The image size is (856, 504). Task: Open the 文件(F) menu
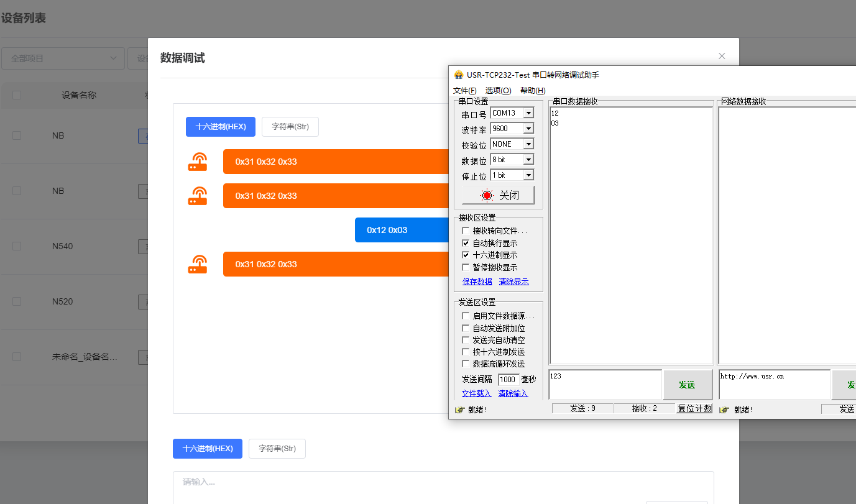(465, 91)
